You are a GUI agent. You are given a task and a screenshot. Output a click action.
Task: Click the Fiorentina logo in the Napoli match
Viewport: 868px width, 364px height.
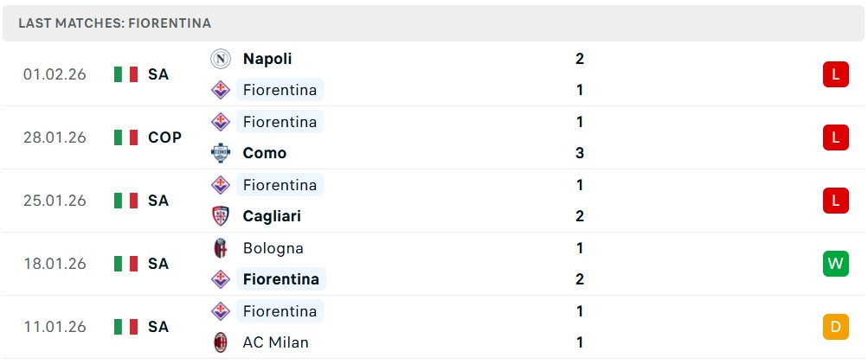(x=221, y=90)
